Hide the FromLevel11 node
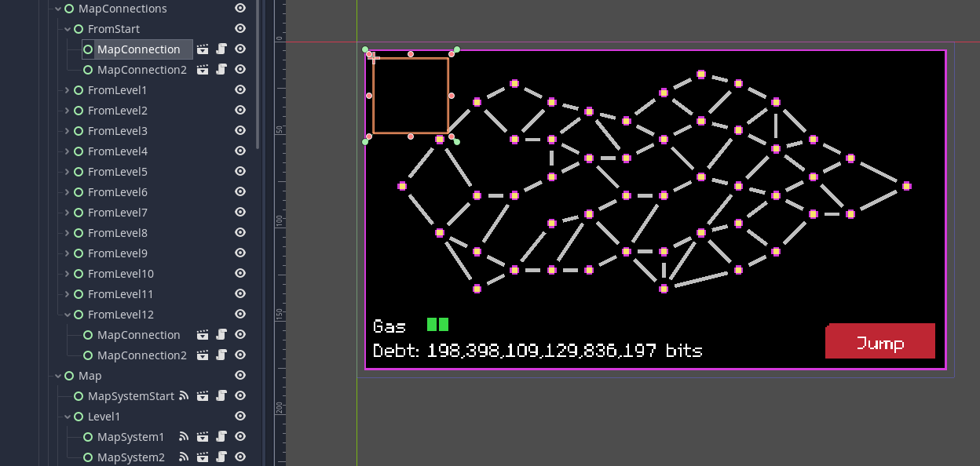 tap(240, 294)
